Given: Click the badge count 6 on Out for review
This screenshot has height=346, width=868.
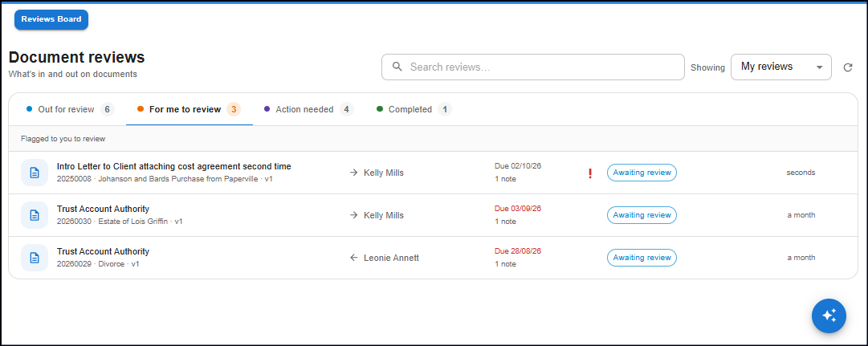Looking at the screenshot, I should coord(108,110).
